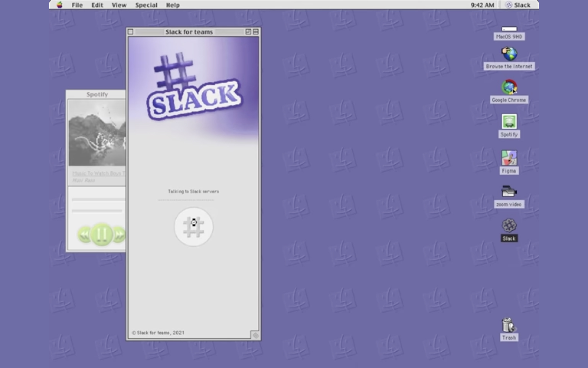Click the Spotify volume slider
The height and width of the screenshot is (368, 588).
point(97,211)
